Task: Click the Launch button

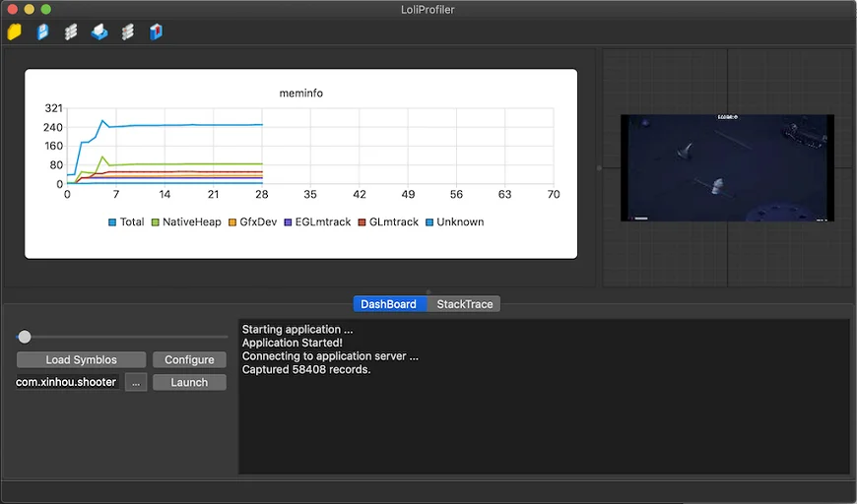Action: [189, 382]
